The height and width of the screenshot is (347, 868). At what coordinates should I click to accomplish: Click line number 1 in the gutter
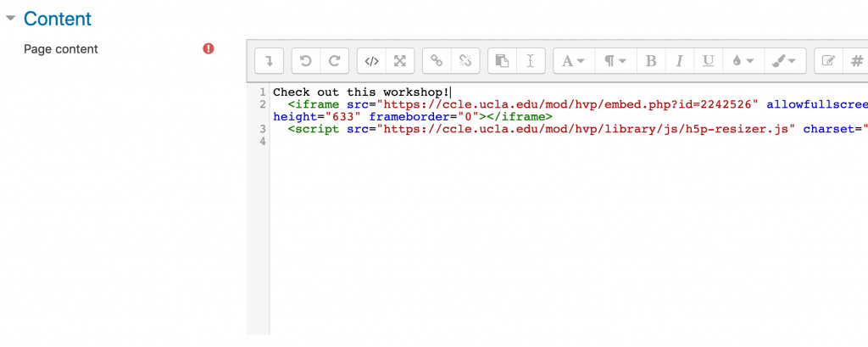[x=263, y=92]
